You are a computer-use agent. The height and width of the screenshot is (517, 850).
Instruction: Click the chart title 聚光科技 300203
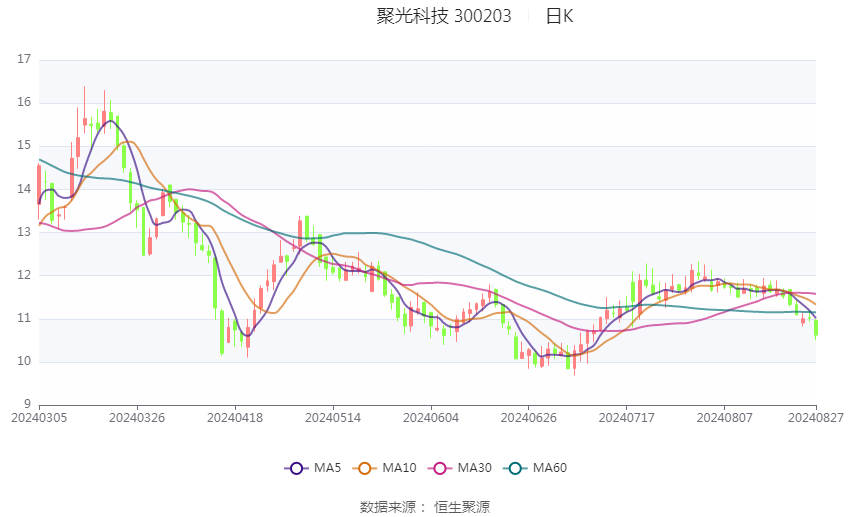[x=444, y=16]
